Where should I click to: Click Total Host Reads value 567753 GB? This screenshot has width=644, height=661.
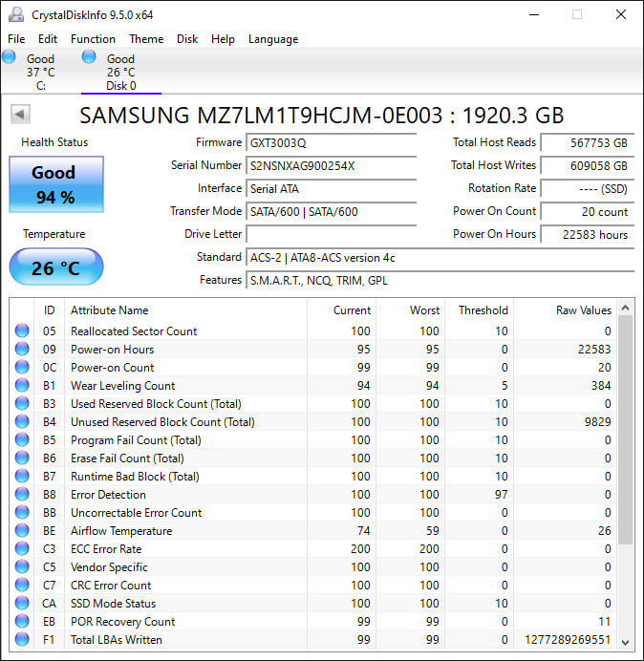(x=588, y=143)
